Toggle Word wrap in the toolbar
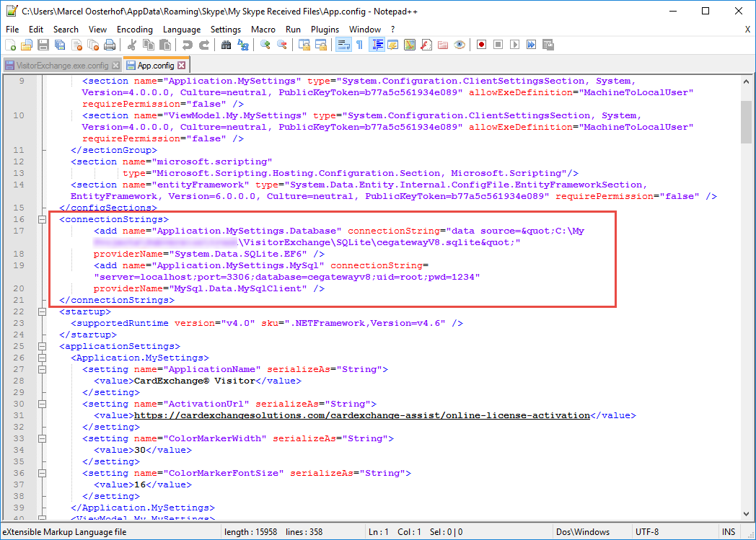This screenshot has width=756, height=540. (343, 45)
